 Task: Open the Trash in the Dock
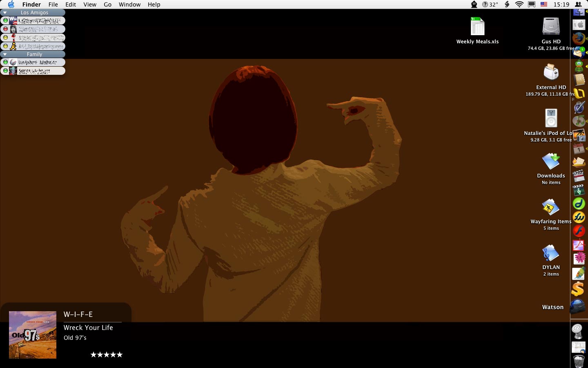point(579,361)
